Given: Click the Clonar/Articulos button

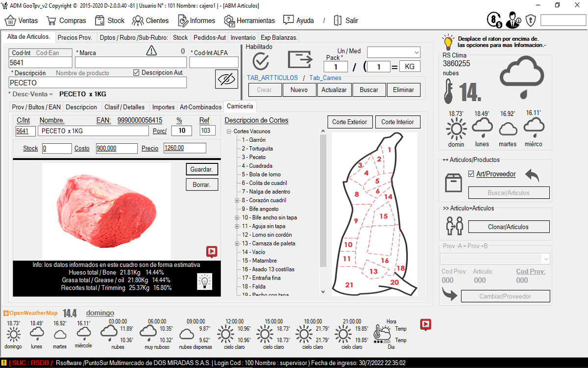Looking at the screenshot, I should point(509,227).
